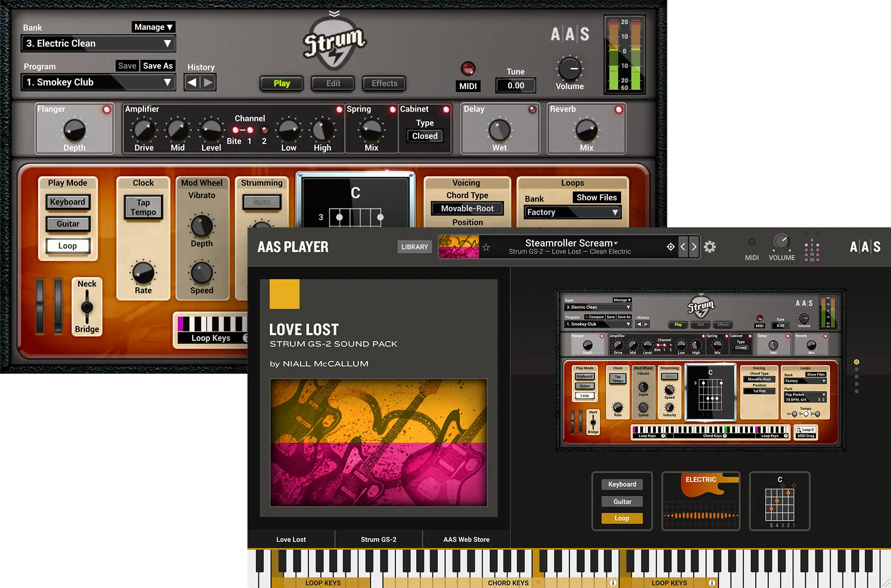Open the C chord diagram tile
This screenshot has width=891, height=588.
pos(780,501)
